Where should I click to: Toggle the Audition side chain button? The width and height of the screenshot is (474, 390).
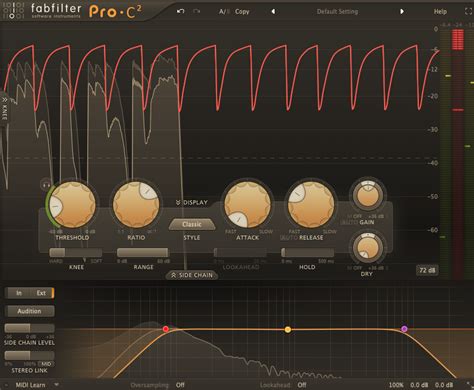click(29, 311)
